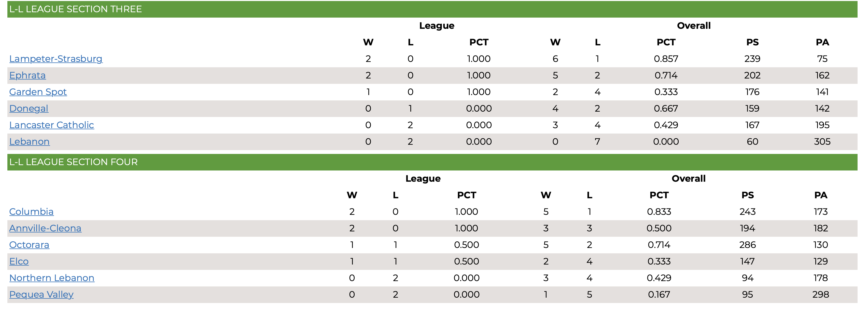This screenshot has height=316, width=868.
Task: Visit the Donegal team link
Action: pyautogui.click(x=29, y=109)
